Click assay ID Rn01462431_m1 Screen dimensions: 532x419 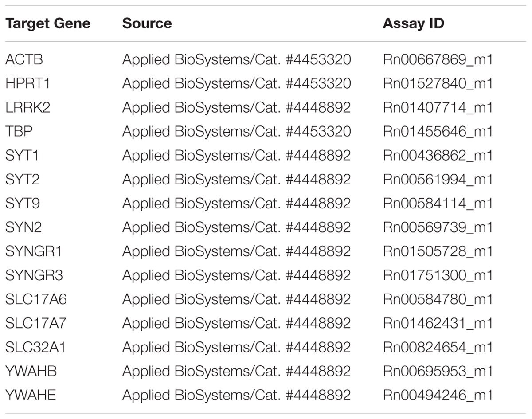438,323
